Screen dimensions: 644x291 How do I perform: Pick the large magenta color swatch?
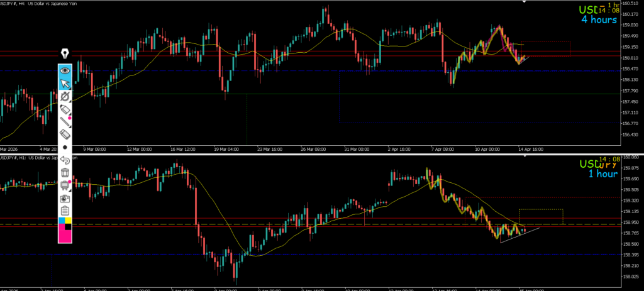click(x=65, y=233)
